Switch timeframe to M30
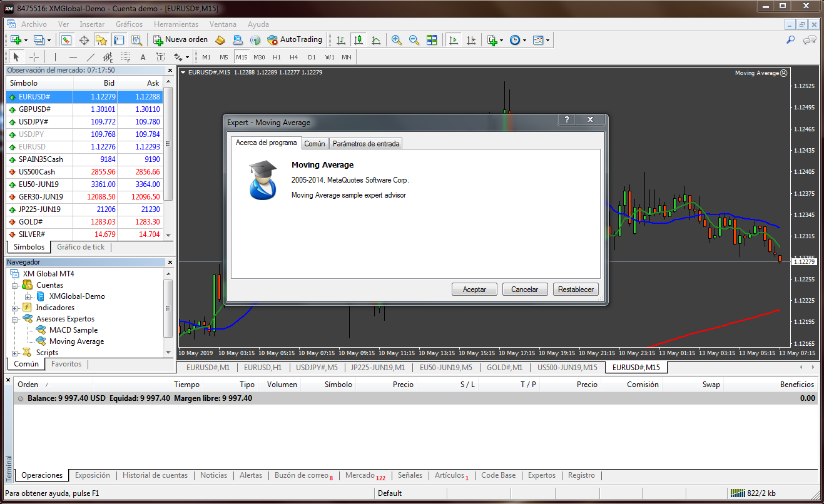The width and height of the screenshot is (824, 504). 259,57
